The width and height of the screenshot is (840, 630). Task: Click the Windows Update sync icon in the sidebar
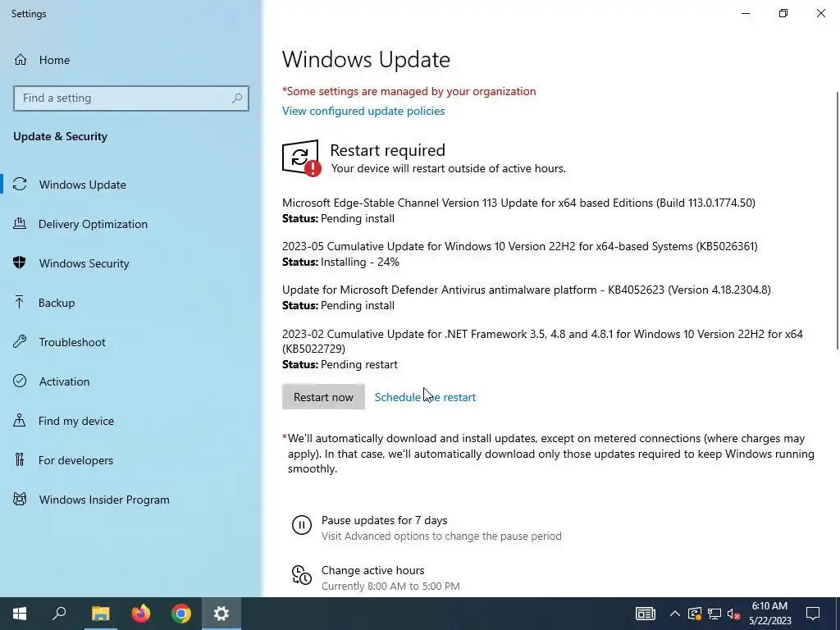[x=20, y=185]
